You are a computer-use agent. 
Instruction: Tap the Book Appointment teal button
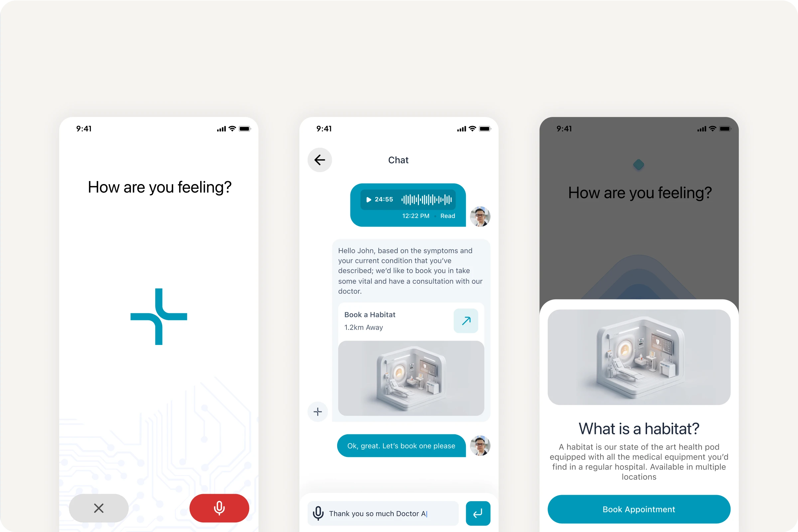coord(638,509)
